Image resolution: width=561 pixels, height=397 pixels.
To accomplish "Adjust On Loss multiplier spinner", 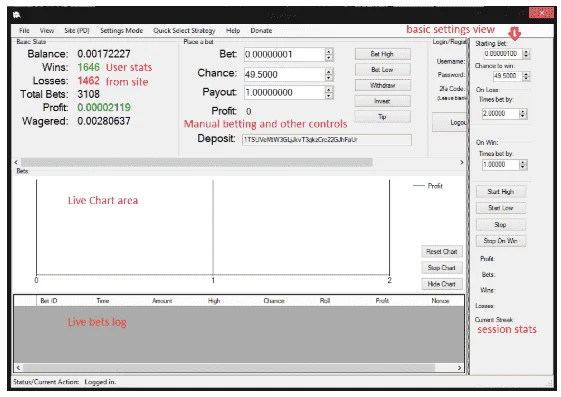I will click(x=523, y=114).
